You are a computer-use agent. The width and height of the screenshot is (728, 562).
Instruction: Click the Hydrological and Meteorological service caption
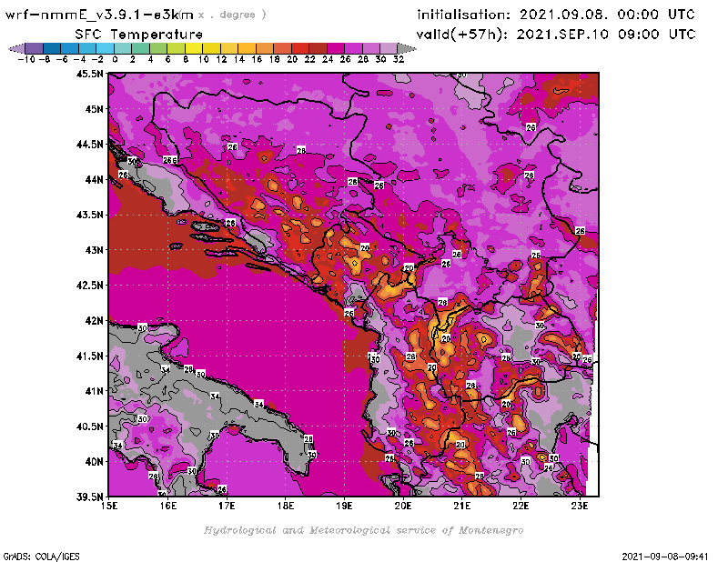pyautogui.click(x=363, y=530)
